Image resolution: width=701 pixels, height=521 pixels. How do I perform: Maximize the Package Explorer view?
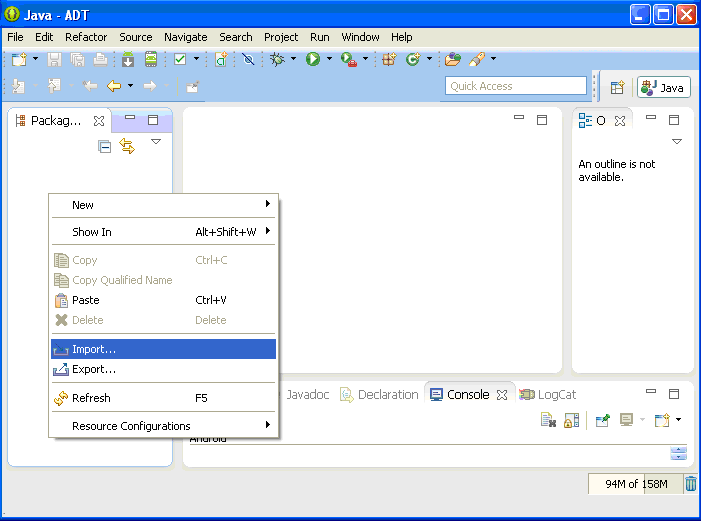[x=153, y=119]
